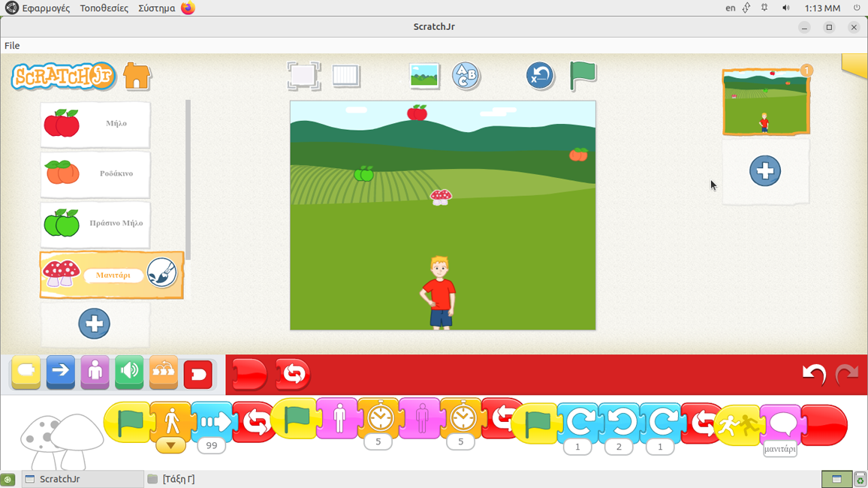Toggle full screen presentation mode
The width and height of the screenshot is (868, 488).
(x=303, y=76)
